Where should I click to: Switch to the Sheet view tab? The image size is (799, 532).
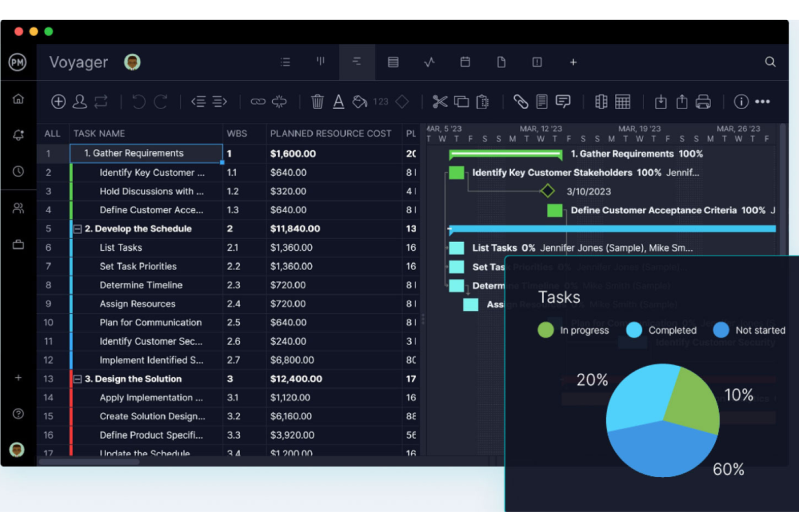click(393, 62)
